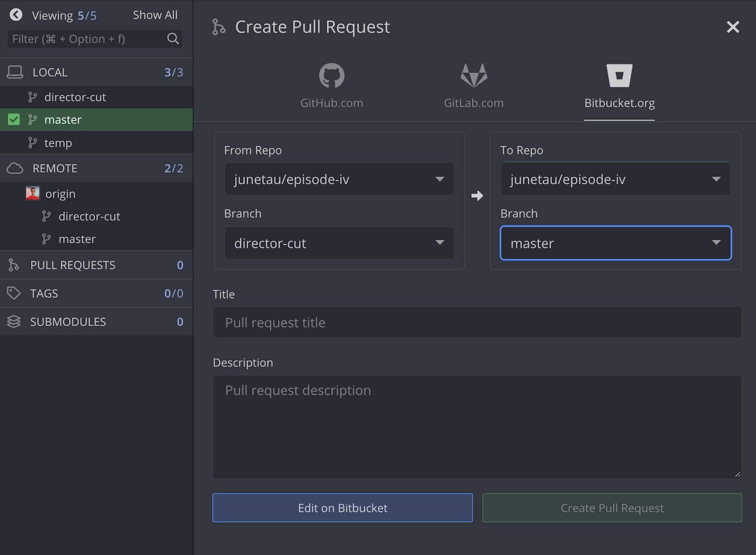This screenshot has width=756, height=555.
Task: Select the GitLab.com icon
Action: click(473, 76)
